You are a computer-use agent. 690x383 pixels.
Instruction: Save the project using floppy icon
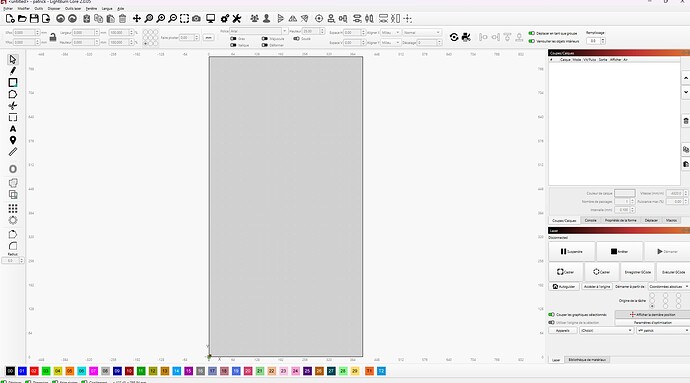[x=34, y=18]
